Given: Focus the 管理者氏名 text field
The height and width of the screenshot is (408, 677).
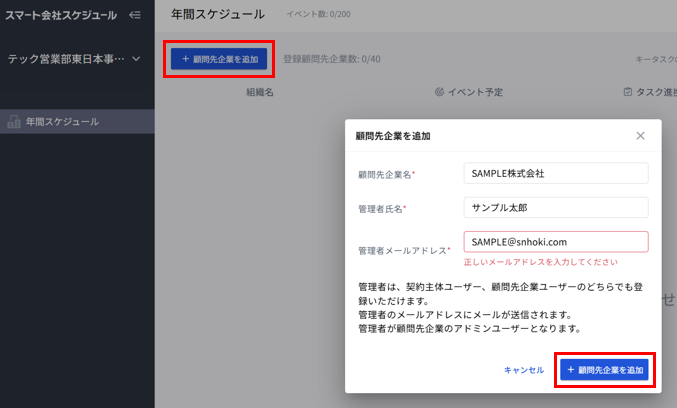Looking at the screenshot, I should (556, 207).
